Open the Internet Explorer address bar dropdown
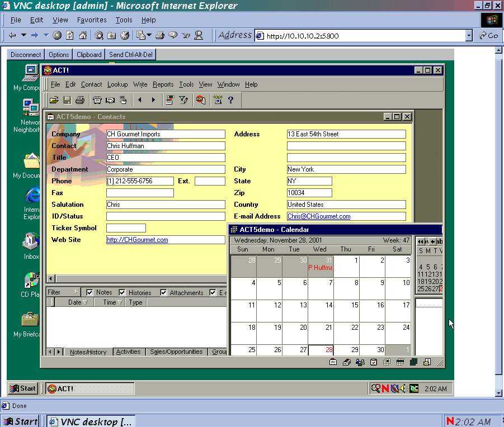The height and width of the screenshot is (427, 504). (469, 36)
